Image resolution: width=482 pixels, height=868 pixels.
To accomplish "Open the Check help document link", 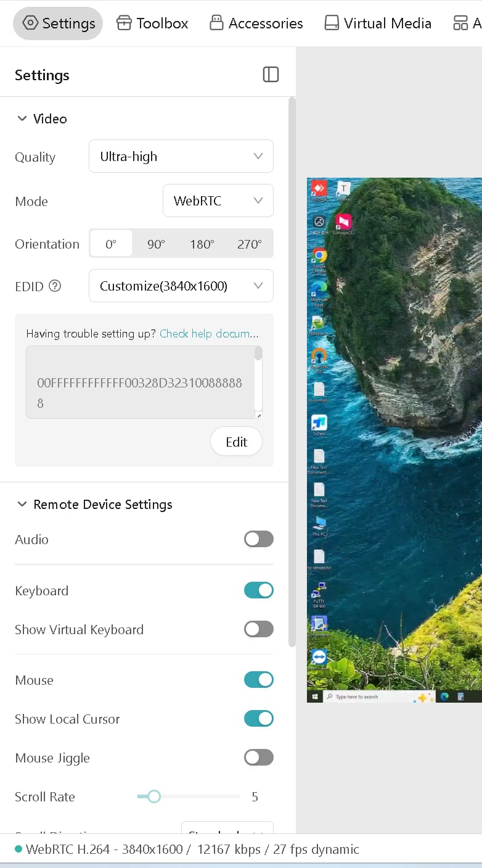I will coord(208,334).
